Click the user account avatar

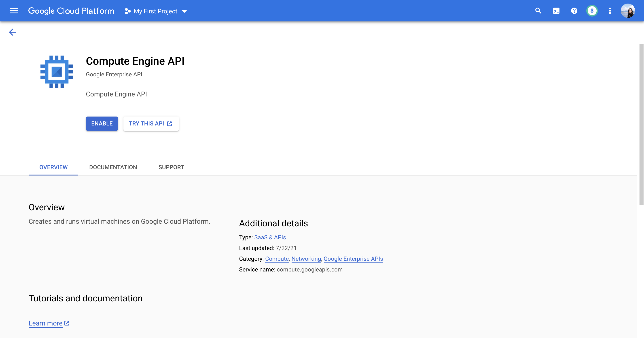pos(627,11)
